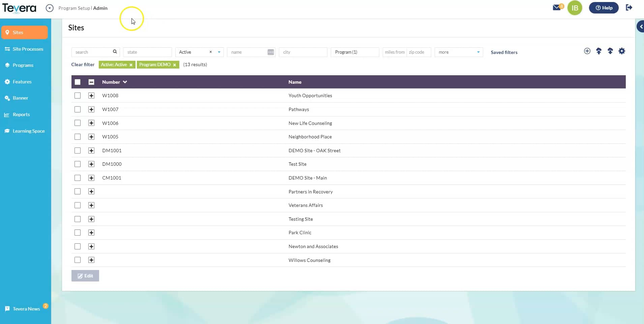The image size is (644, 324).
Task: Click the add new site plus icon
Action: point(587,51)
